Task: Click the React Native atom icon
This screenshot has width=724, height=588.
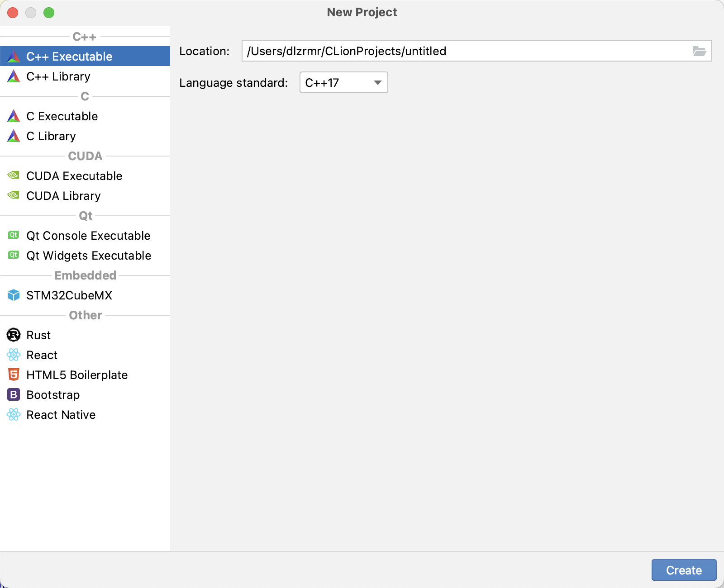Action: coord(14,415)
